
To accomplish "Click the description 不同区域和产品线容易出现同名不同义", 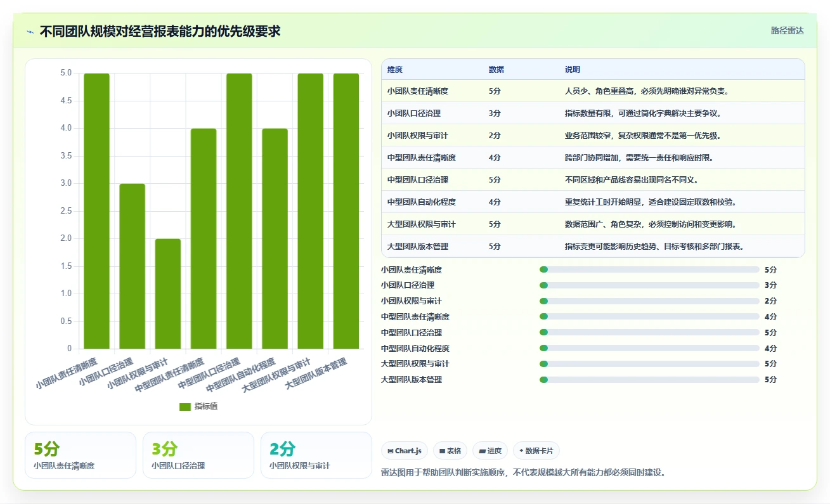I will pyautogui.click(x=632, y=180).
